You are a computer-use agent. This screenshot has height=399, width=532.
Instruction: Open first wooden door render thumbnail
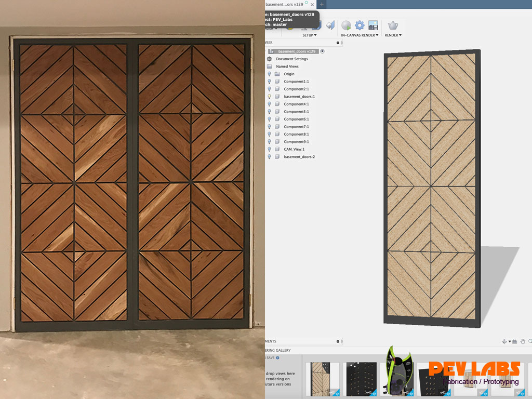click(x=322, y=379)
